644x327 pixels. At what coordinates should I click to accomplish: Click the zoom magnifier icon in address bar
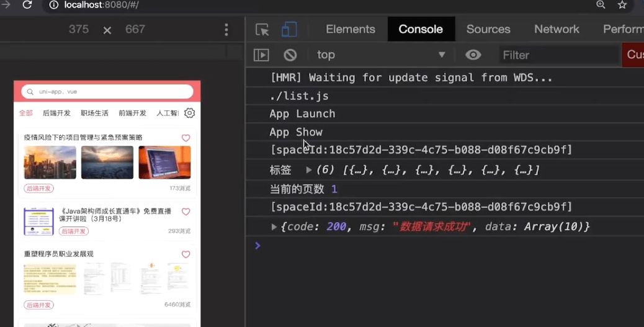tap(601, 4)
